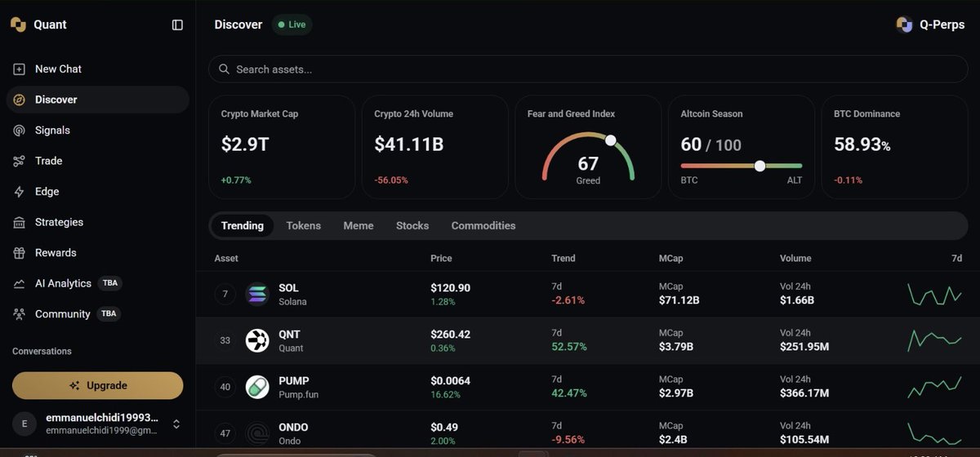Click the Search assets input field
980x457 pixels.
pyautogui.click(x=588, y=69)
